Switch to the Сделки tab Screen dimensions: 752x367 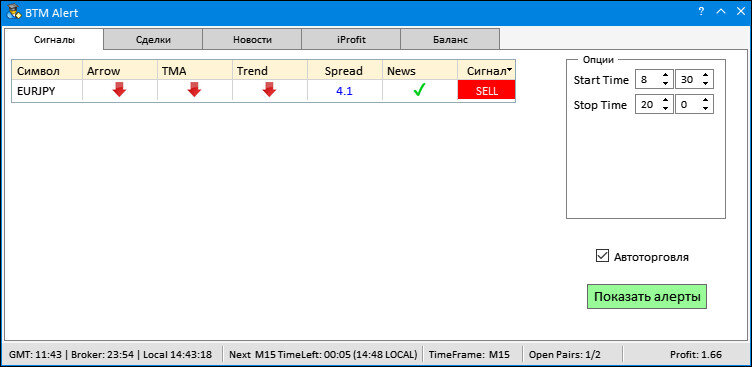153,39
